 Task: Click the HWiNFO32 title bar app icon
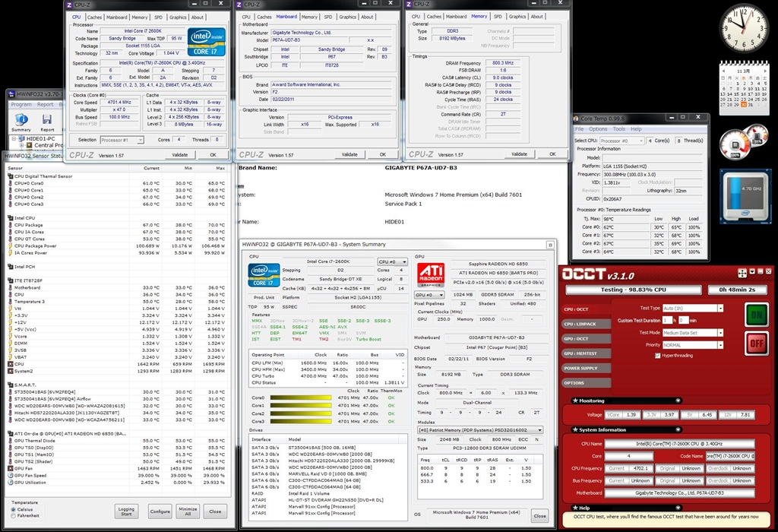(x=12, y=93)
